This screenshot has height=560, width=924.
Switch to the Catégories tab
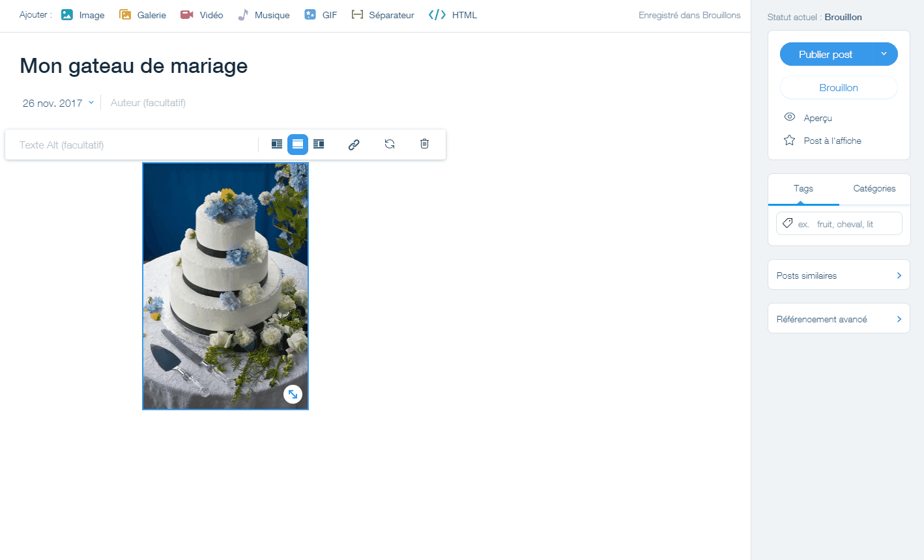pos(874,189)
